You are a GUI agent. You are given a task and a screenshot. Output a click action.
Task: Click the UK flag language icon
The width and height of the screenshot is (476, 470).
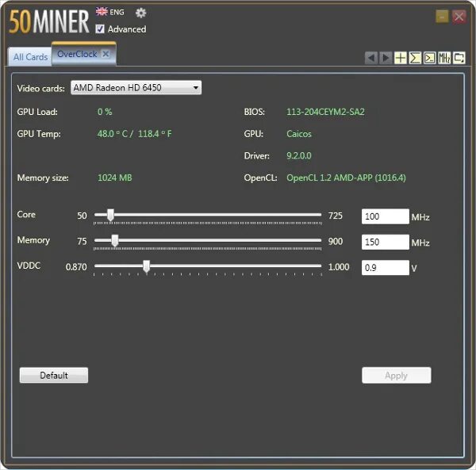(x=102, y=12)
